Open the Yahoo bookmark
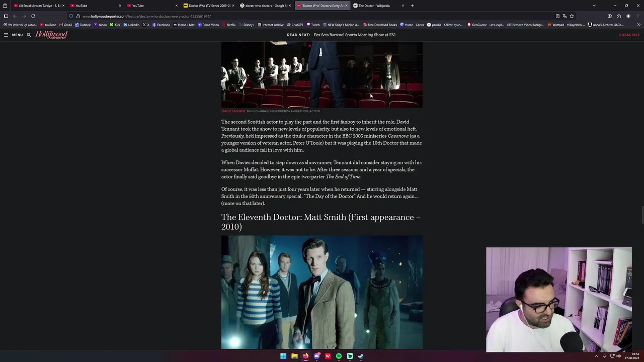Image resolution: width=644 pixels, height=362 pixels. pos(101,25)
